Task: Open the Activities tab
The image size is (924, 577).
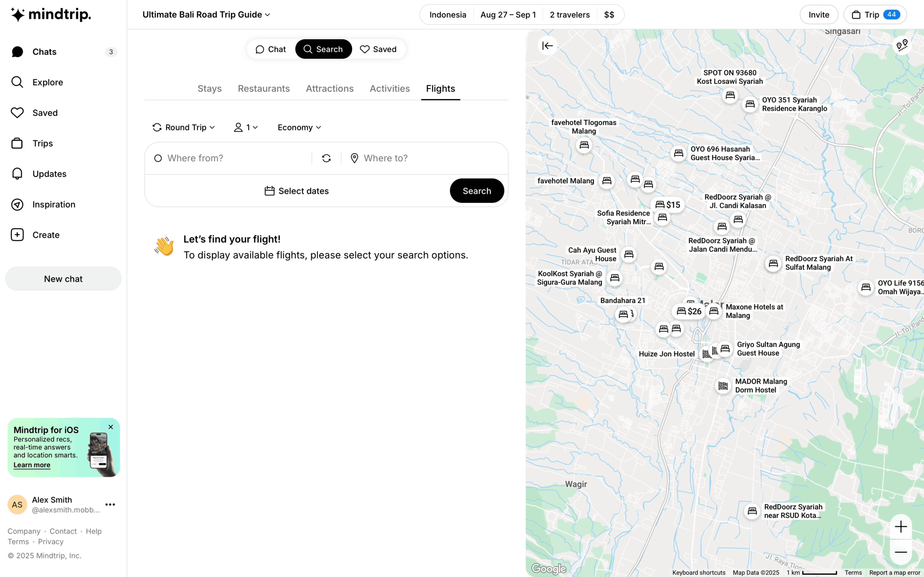Action: tap(390, 89)
